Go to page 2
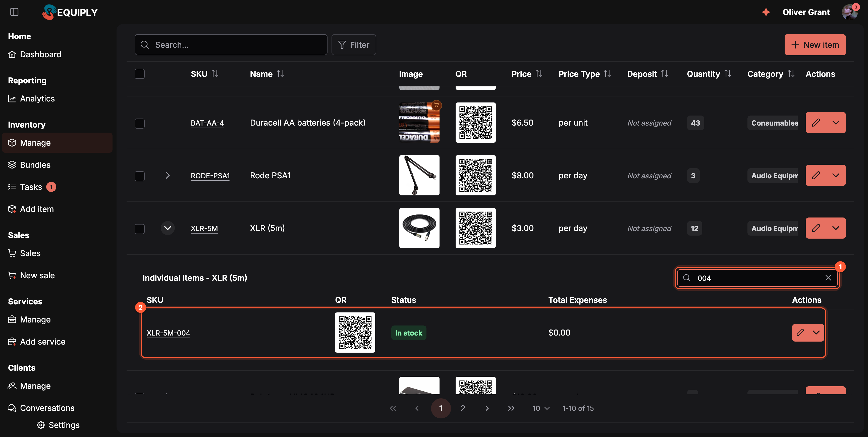This screenshot has width=868, height=437. [x=463, y=408]
